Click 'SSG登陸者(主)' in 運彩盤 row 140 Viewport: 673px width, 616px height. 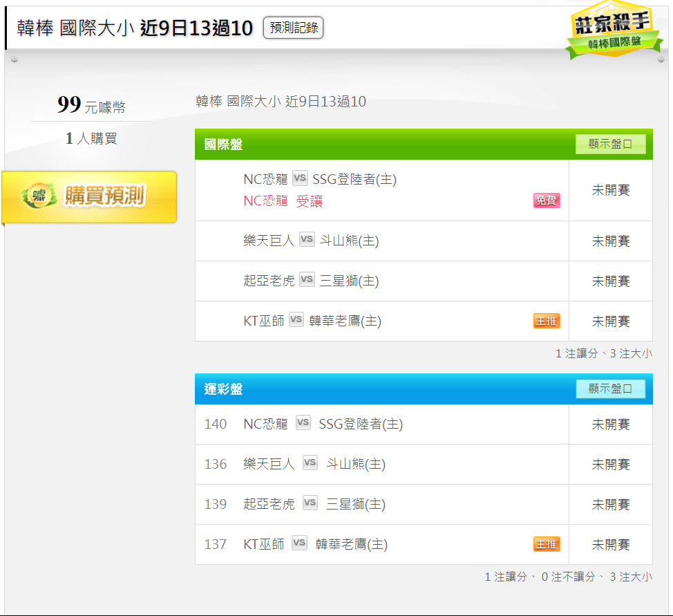pos(361,424)
